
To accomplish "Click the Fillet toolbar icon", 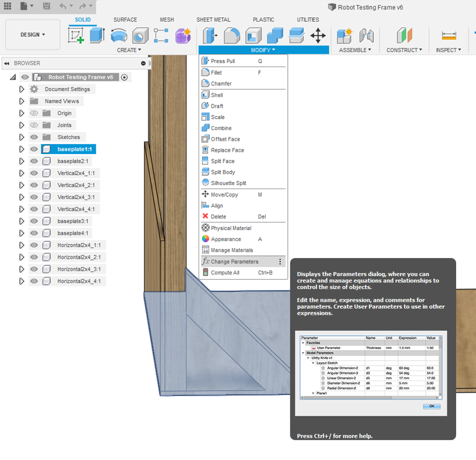I will tap(232, 35).
